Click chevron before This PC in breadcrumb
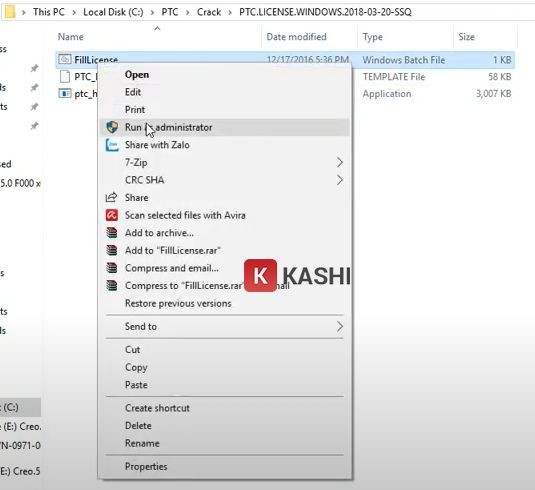Image resolution: width=535 pixels, height=490 pixels. tap(24, 12)
